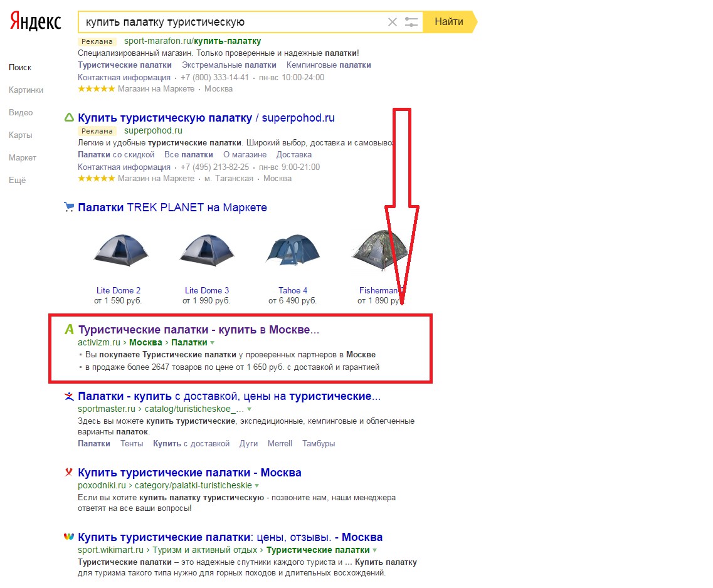Open activizm.ru domain link
This screenshot has height=588, width=713.
click(99, 343)
